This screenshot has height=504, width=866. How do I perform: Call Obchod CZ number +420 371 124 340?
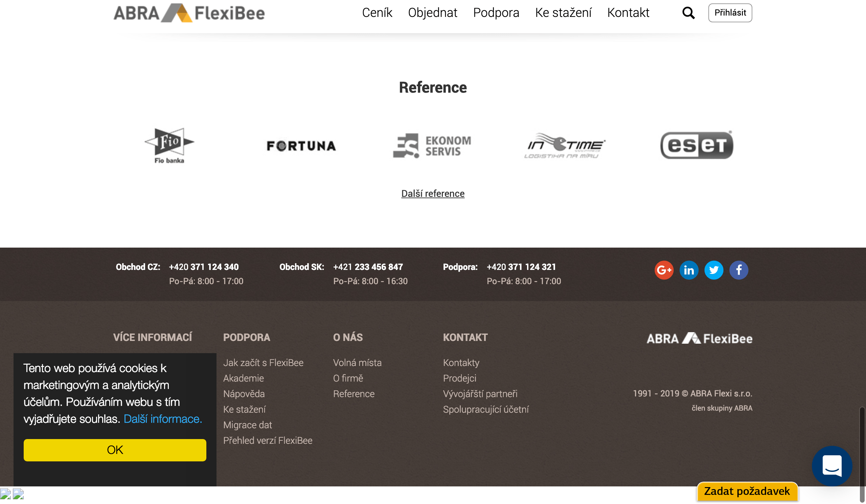pyautogui.click(x=204, y=267)
